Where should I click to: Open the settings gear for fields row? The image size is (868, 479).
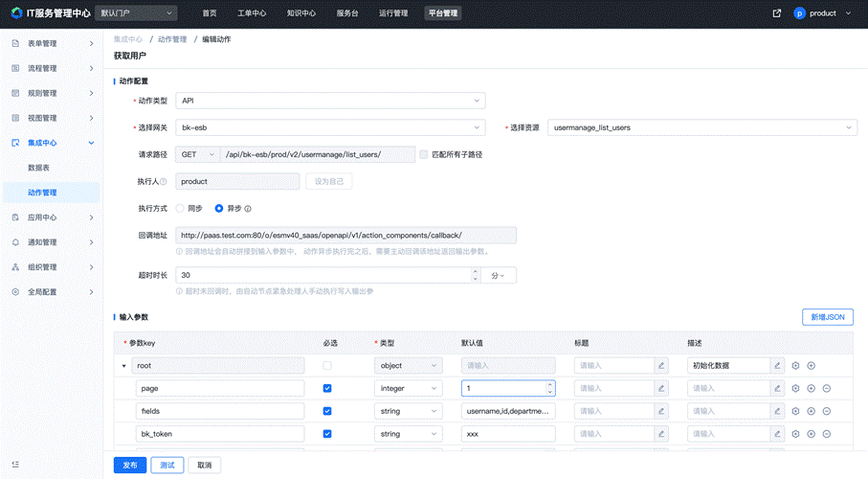click(x=795, y=411)
